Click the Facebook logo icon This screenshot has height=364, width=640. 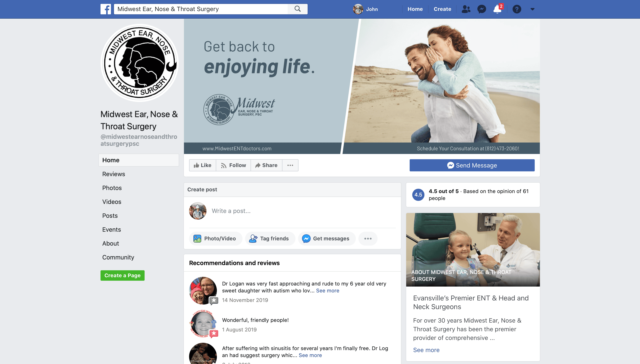[106, 9]
